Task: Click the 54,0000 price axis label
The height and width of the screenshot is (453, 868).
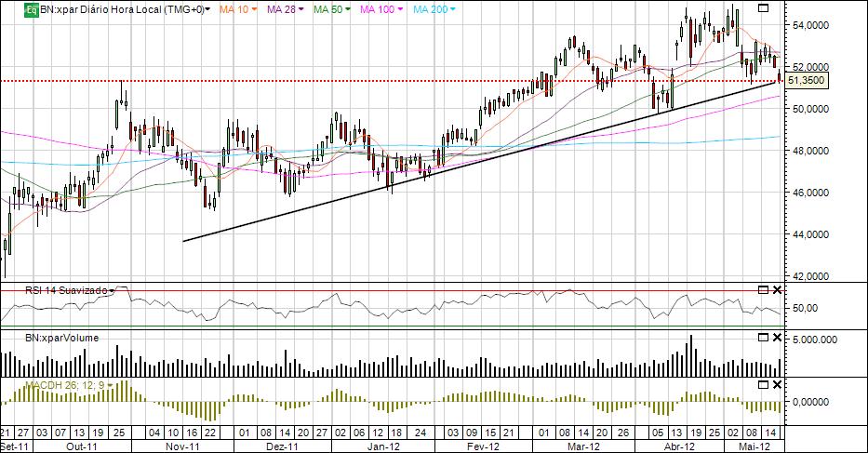Action: click(810, 25)
